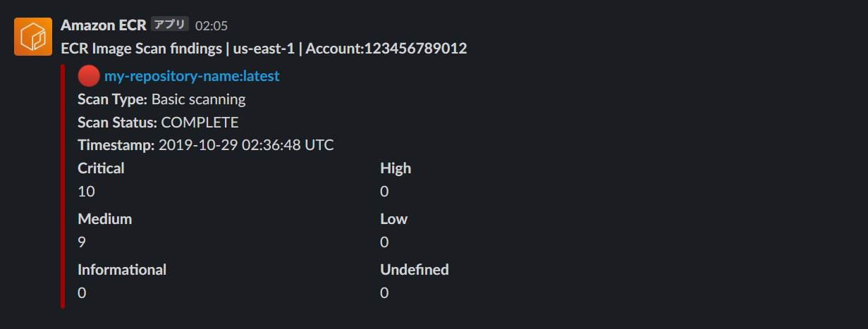Click the Medium count value 9
868x329 pixels.
click(x=82, y=242)
